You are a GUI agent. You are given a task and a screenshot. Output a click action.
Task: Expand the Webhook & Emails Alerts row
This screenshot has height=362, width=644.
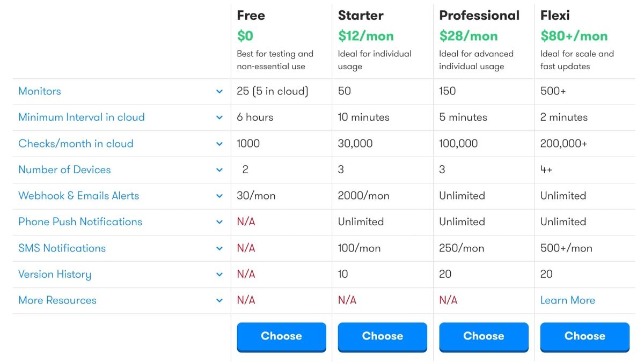pyautogui.click(x=219, y=196)
